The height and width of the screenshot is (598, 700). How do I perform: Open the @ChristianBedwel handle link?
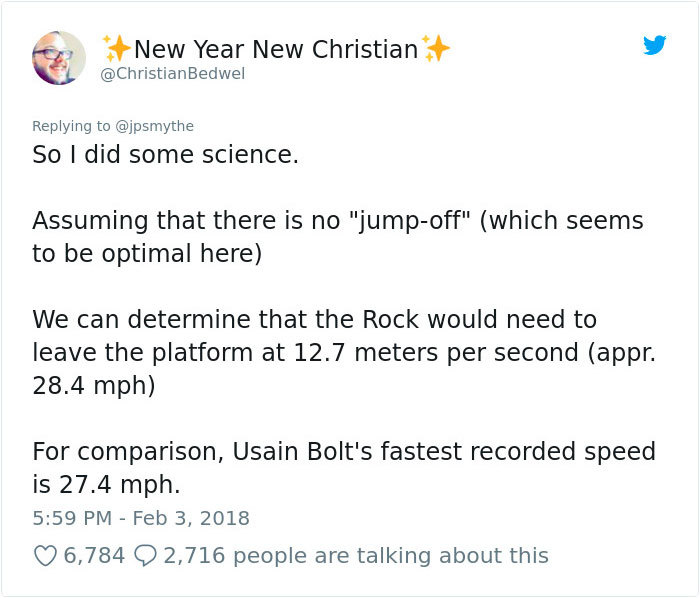click(x=173, y=74)
